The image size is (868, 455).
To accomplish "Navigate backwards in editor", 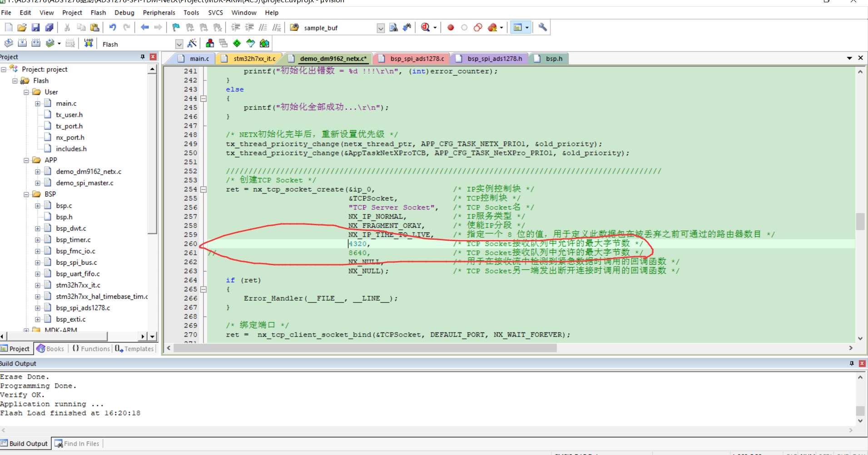I will [144, 28].
